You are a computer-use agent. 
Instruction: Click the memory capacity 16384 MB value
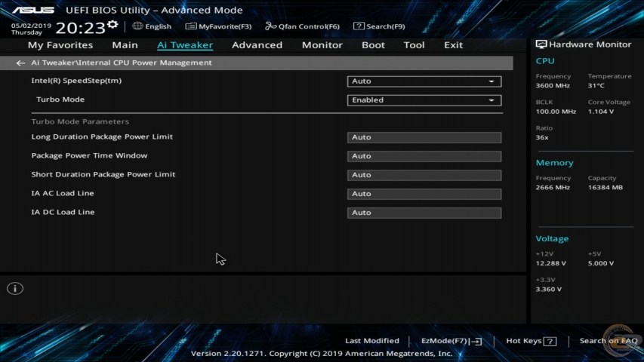point(605,188)
